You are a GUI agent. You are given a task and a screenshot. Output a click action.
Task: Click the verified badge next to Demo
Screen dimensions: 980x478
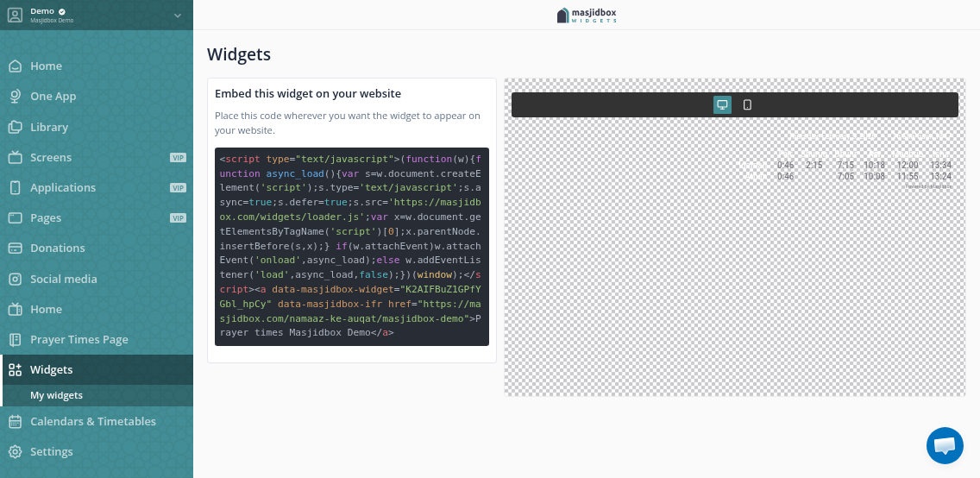click(x=62, y=11)
